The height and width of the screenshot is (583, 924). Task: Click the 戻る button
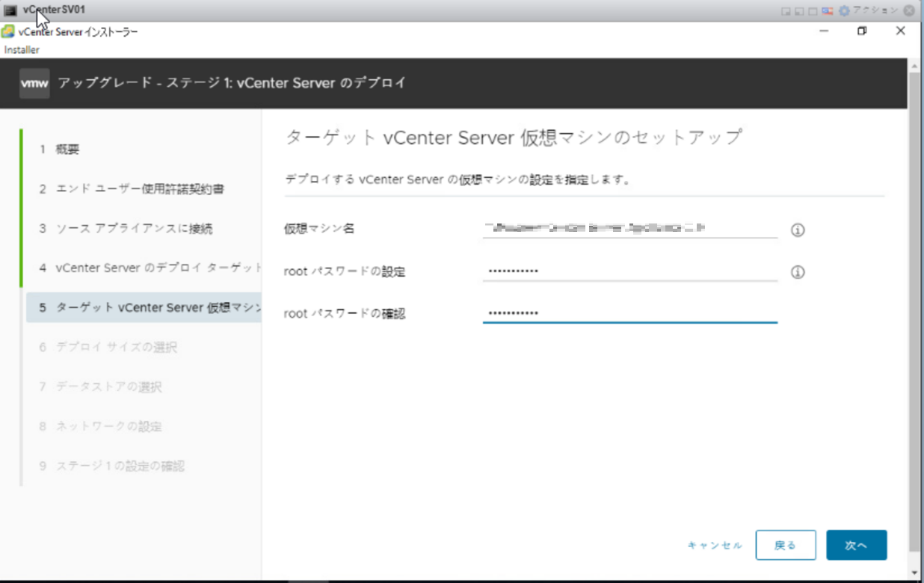(785, 546)
